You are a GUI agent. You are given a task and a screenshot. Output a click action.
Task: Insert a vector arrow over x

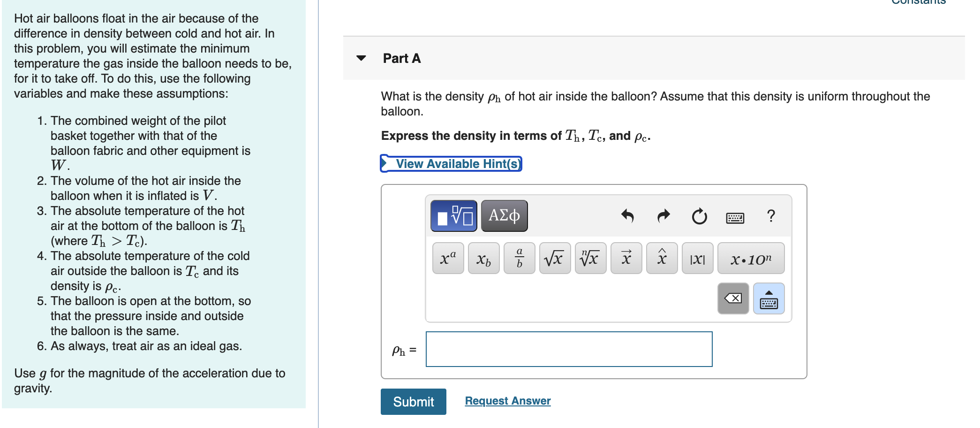point(626,258)
